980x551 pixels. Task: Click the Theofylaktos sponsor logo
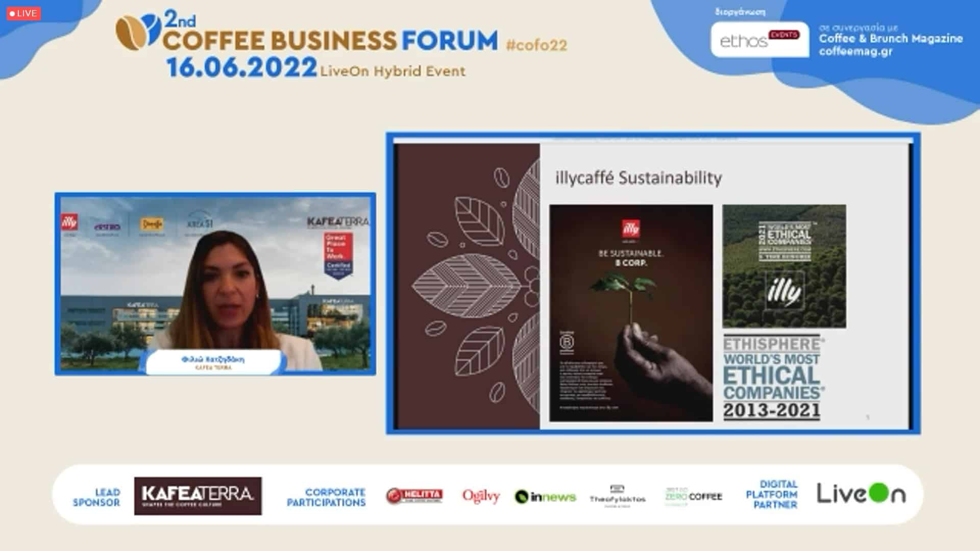618,496
